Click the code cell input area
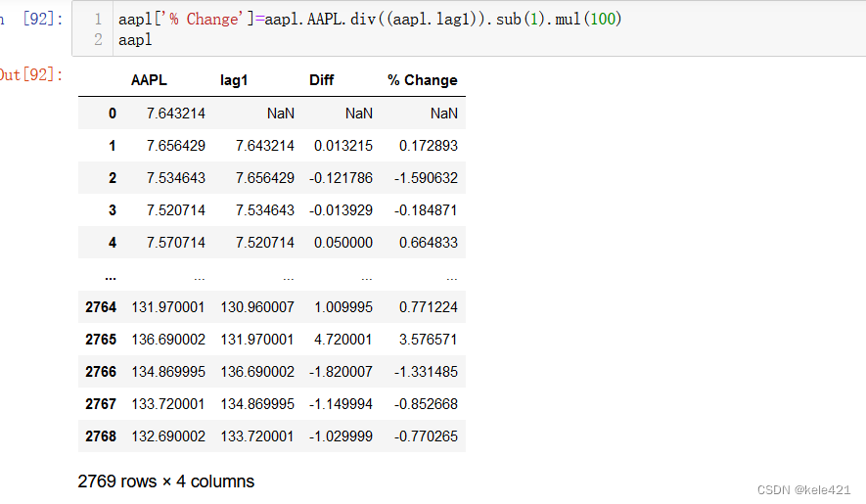 (x=469, y=28)
